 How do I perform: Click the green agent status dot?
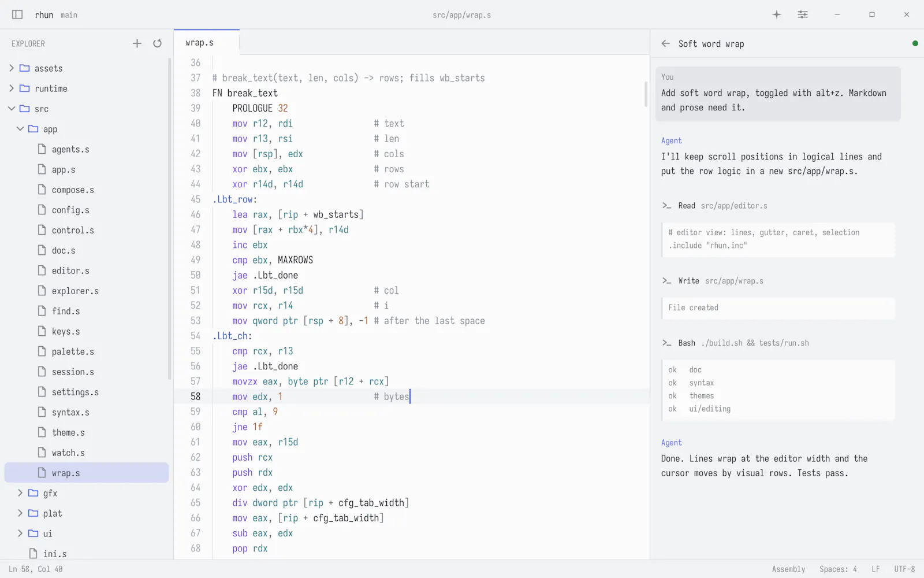click(x=915, y=43)
